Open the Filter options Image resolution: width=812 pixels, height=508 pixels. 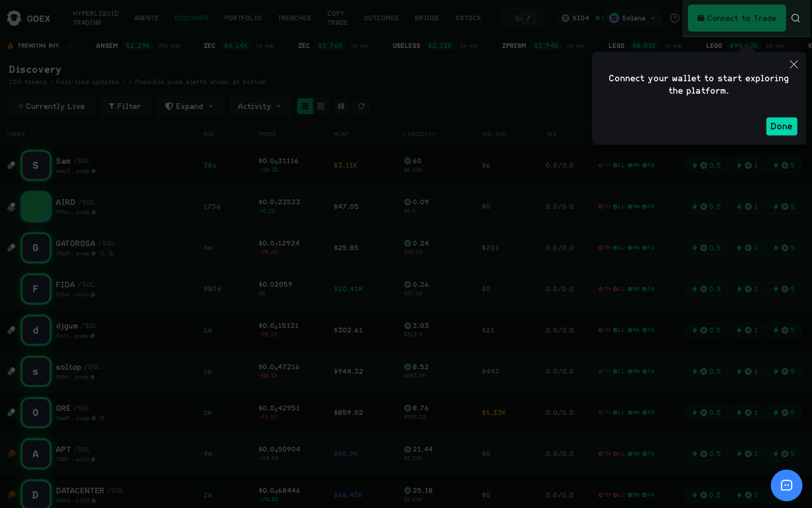125,106
